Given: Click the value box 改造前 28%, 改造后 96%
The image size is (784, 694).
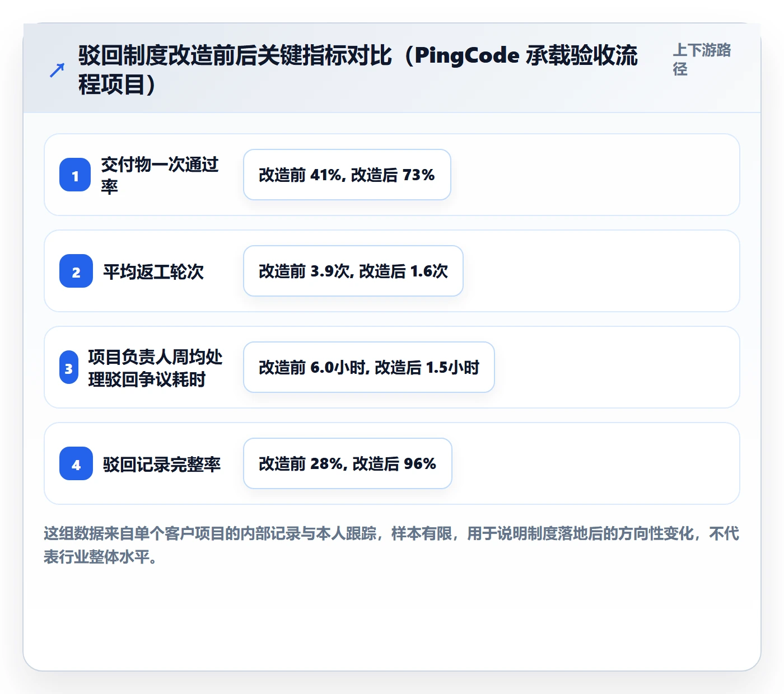Looking at the screenshot, I should pos(348,463).
